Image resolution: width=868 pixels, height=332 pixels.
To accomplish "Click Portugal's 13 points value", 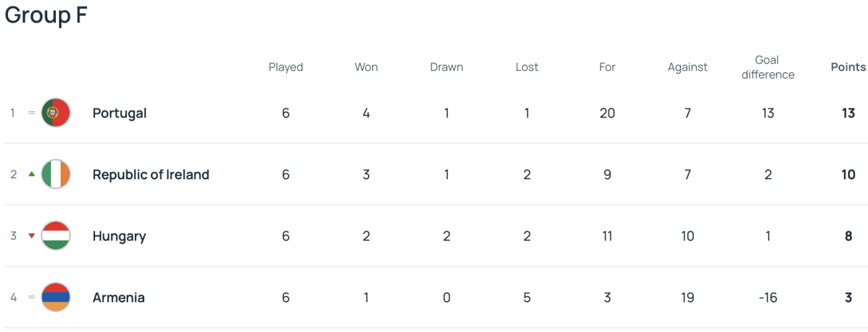I will tap(848, 113).
